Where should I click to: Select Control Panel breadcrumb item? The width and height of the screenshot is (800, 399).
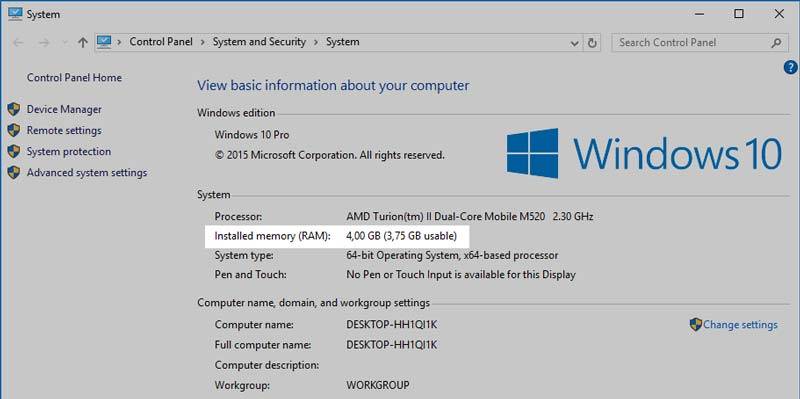[161, 42]
